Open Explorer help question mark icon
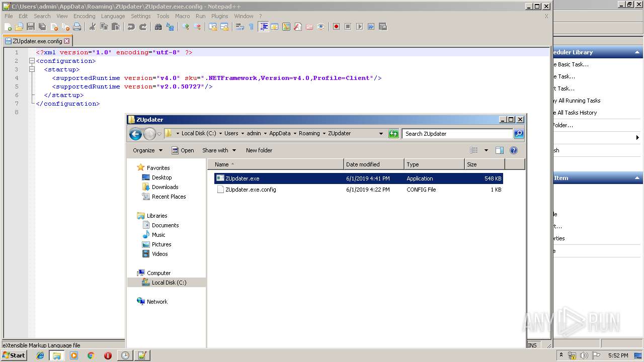The height and width of the screenshot is (362, 644). [514, 150]
